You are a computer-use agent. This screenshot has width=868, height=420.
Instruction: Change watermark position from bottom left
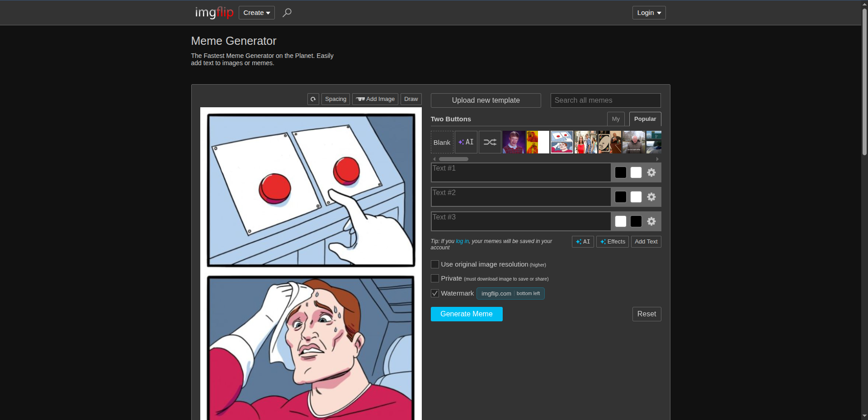point(528,294)
